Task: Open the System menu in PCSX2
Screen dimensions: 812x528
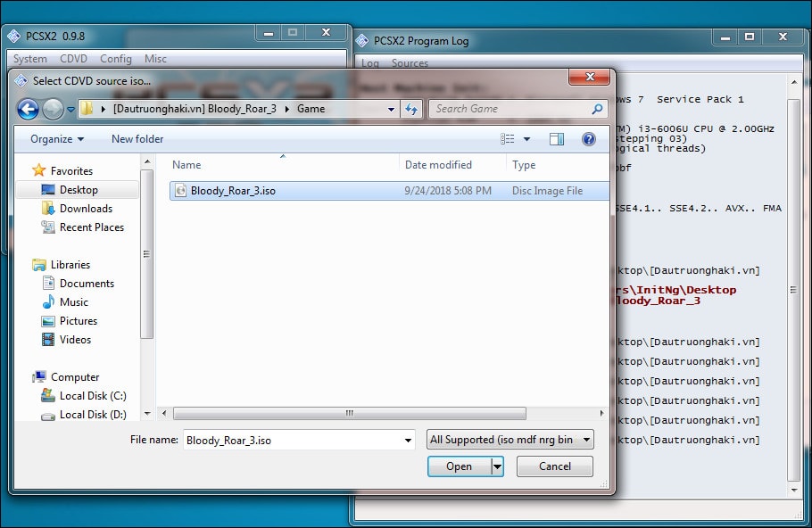Action: coord(30,59)
